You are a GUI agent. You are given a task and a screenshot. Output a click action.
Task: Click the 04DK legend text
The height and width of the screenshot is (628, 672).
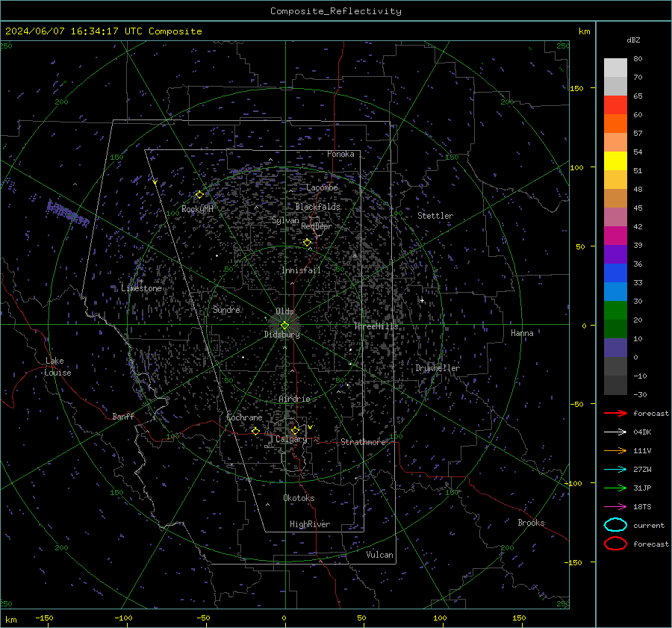click(x=642, y=432)
